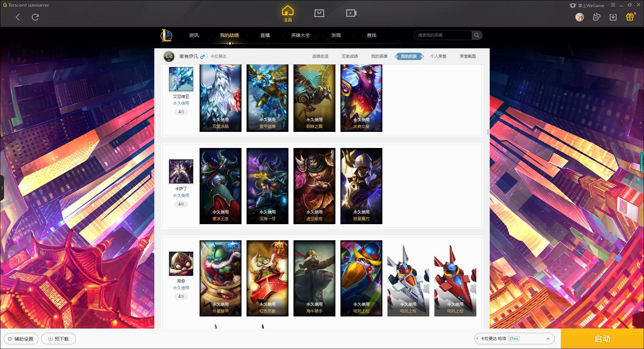Open the 双重冰晶 skin card

(x=220, y=98)
